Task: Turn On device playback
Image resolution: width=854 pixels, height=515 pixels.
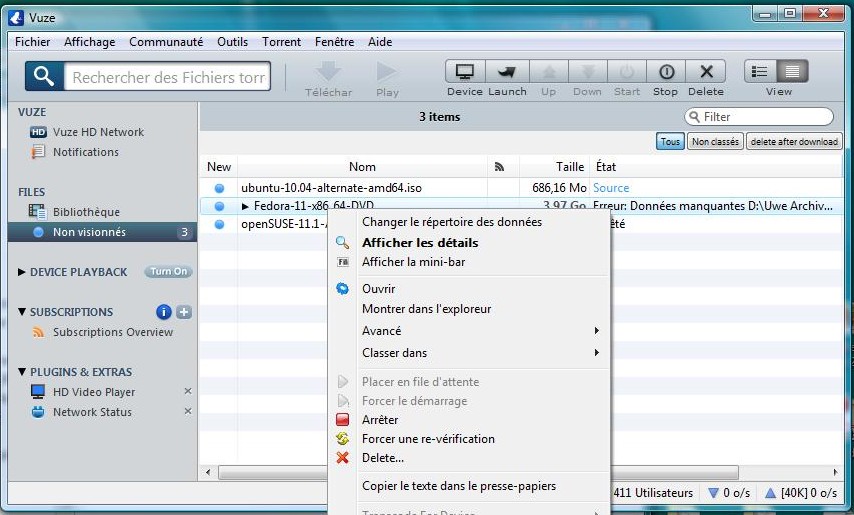Action: point(168,272)
